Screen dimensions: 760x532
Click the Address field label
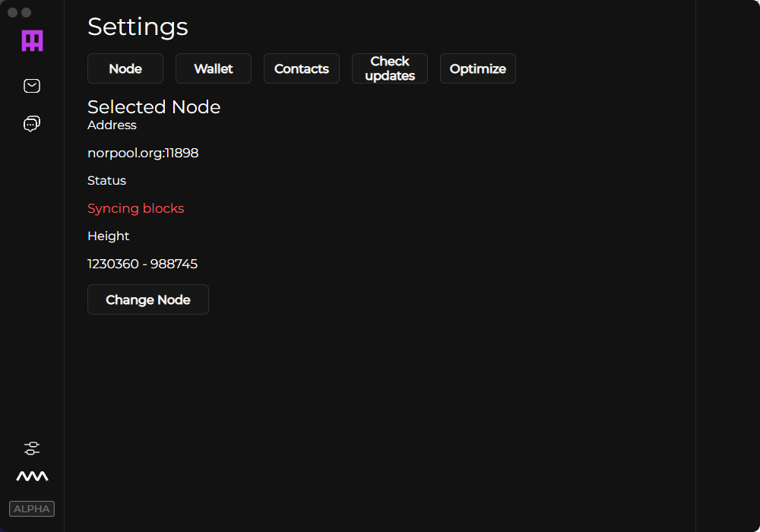[112, 125]
